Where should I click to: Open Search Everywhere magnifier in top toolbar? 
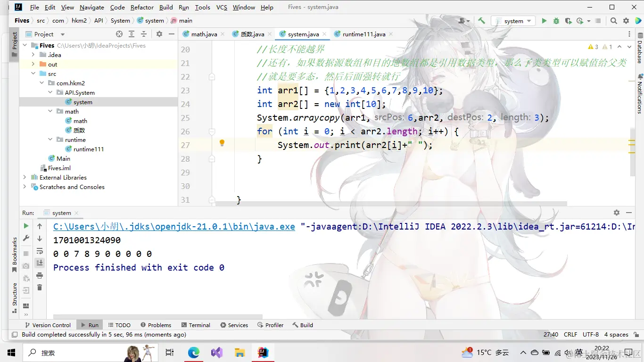(614, 21)
